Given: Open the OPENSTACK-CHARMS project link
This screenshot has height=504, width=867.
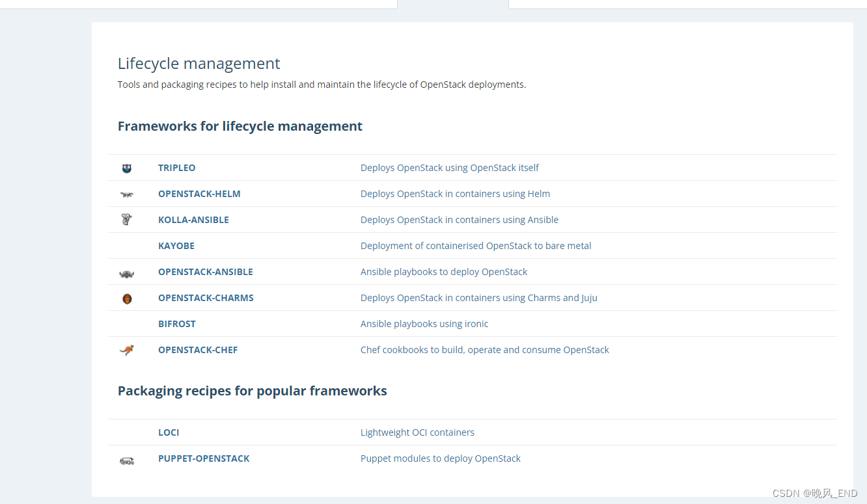Looking at the screenshot, I should [x=206, y=298].
